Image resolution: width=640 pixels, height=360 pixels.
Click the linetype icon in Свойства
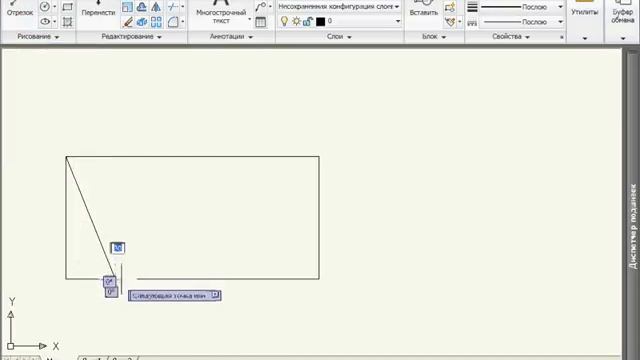(472, 22)
